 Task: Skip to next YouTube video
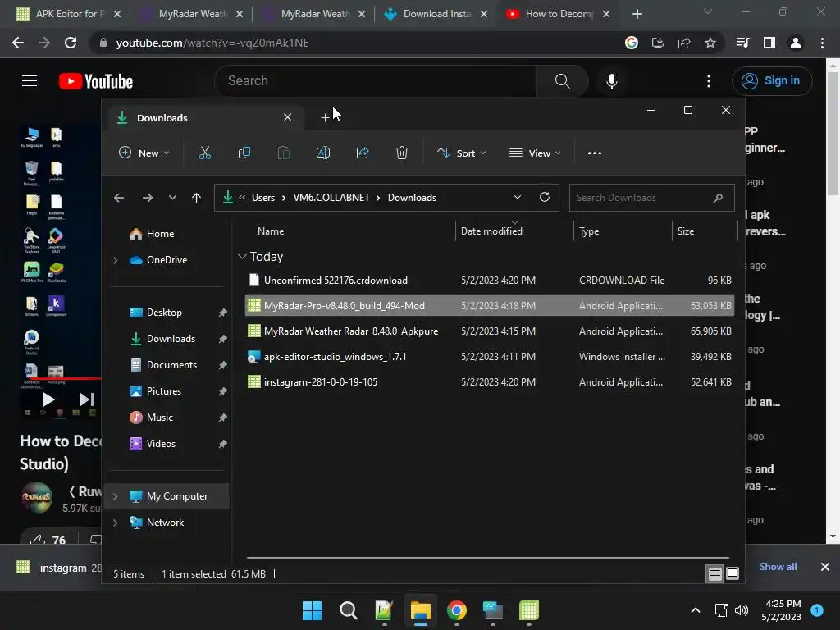coord(87,399)
